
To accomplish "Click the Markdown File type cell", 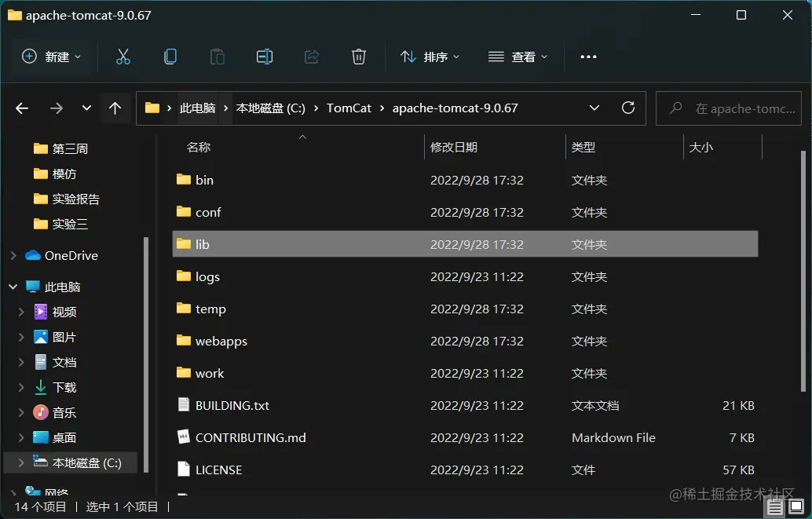I will pos(613,437).
